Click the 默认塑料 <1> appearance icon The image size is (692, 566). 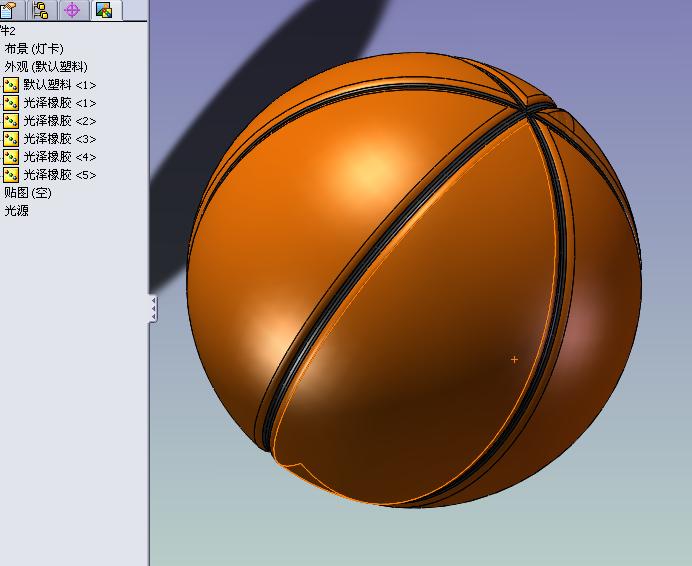pyautogui.click(x=11, y=85)
